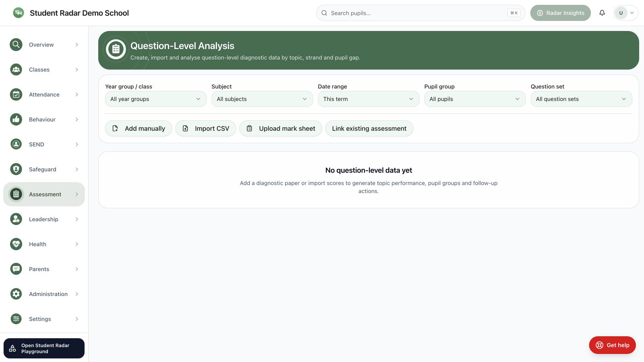Focus the Search pupils field
This screenshot has width=644, height=362.
coord(421,13)
